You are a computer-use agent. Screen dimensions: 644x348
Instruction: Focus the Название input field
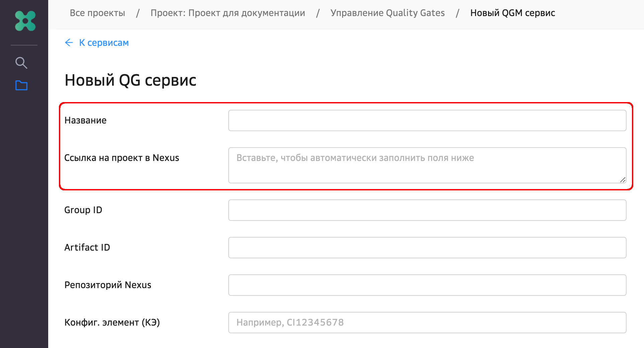427,120
